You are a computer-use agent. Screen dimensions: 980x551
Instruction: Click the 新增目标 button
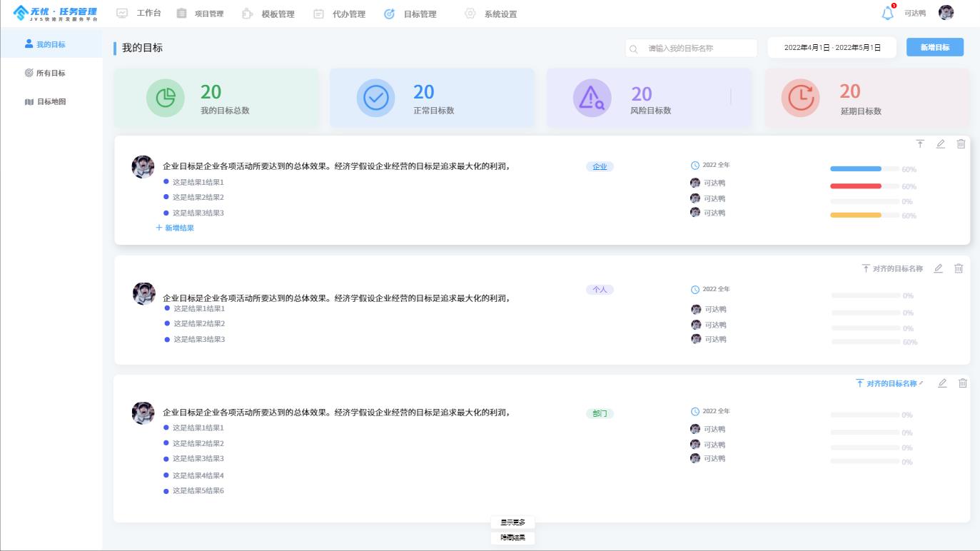click(x=935, y=47)
